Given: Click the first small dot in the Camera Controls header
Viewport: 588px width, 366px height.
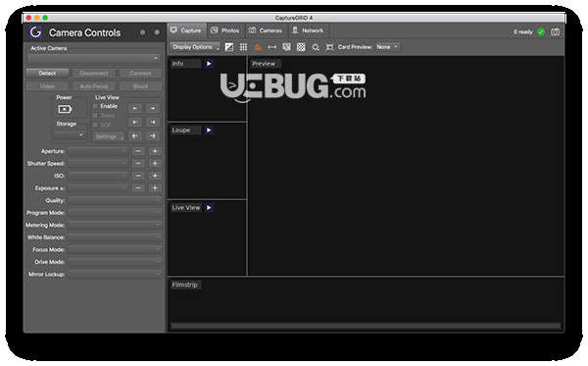Looking at the screenshot, I should coord(142,32).
